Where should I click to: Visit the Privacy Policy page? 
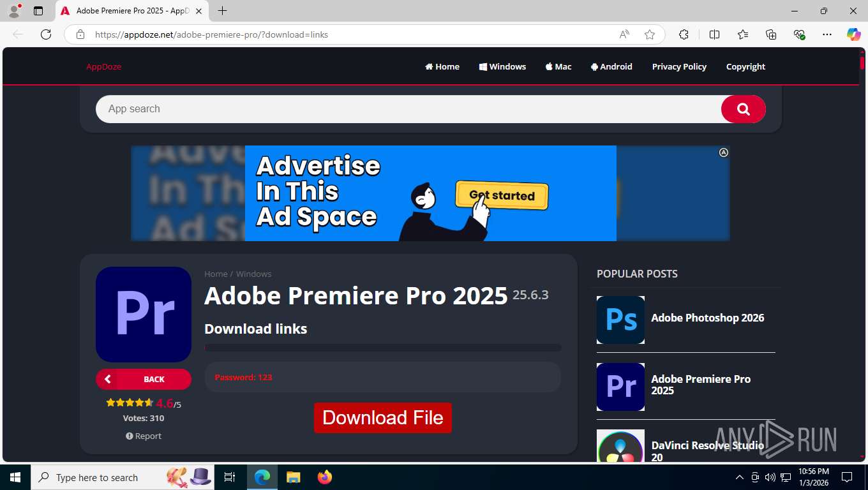coord(679,66)
